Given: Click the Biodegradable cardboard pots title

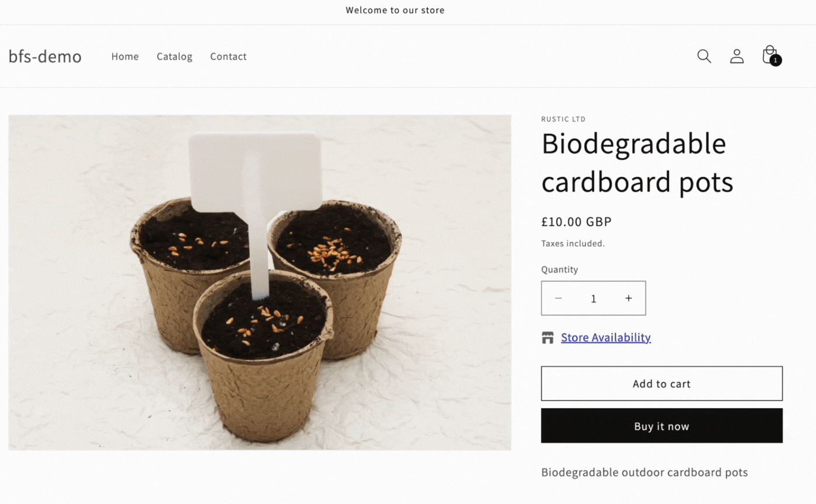Looking at the screenshot, I should [637, 163].
